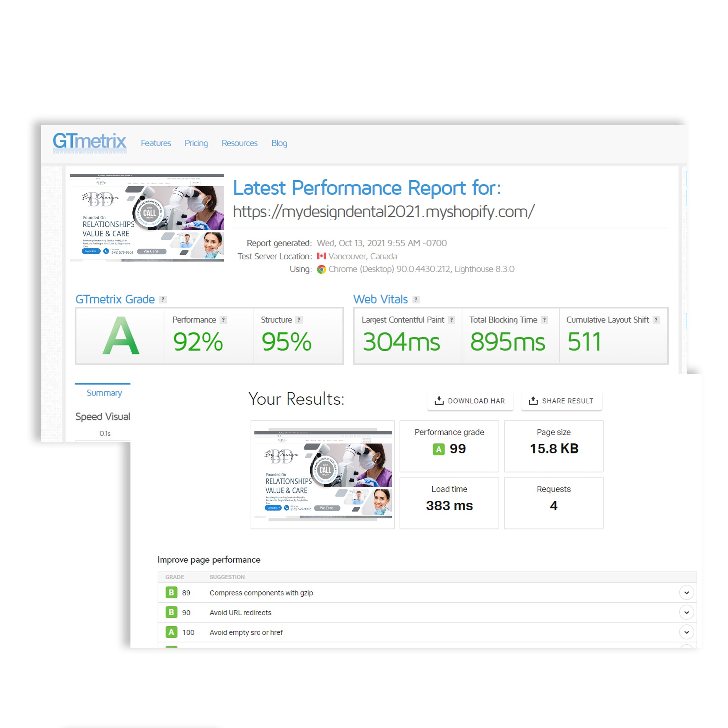Open the Resources menu item
Image resolution: width=728 pixels, height=728 pixels.
pos(239,143)
